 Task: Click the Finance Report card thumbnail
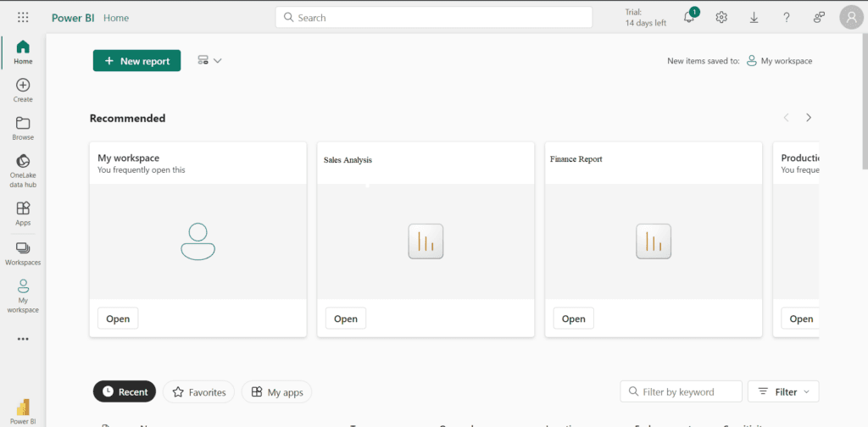[x=653, y=241]
